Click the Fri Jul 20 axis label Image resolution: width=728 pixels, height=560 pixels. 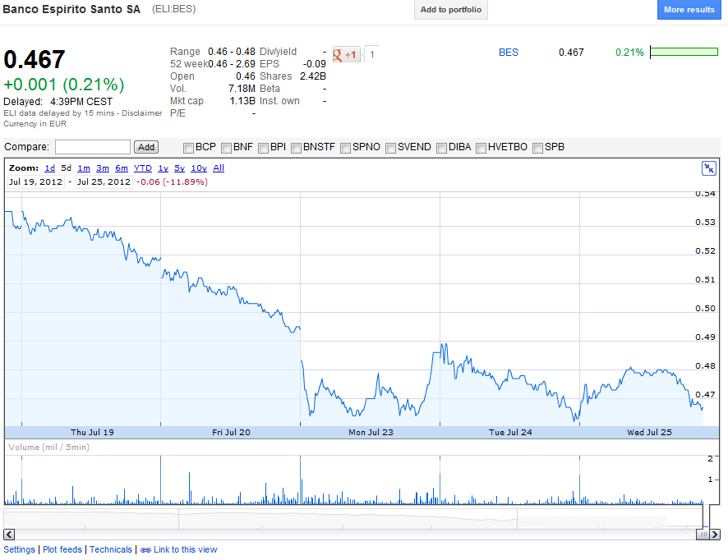point(231,433)
